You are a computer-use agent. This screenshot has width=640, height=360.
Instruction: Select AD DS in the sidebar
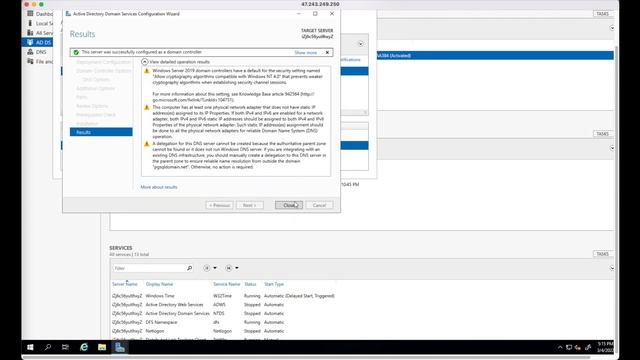click(38, 42)
